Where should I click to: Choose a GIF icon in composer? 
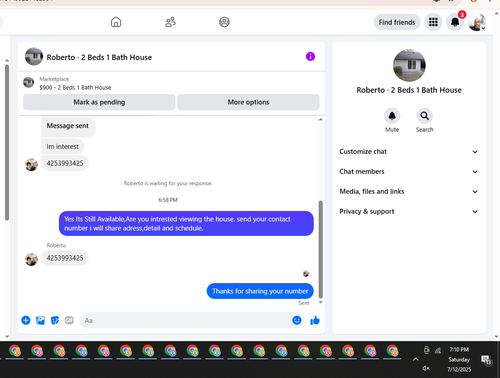69,320
